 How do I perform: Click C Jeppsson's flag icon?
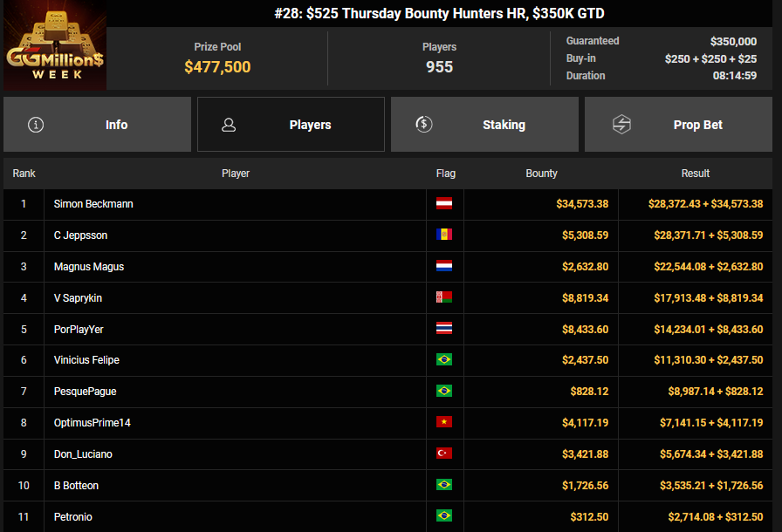(444, 235)
